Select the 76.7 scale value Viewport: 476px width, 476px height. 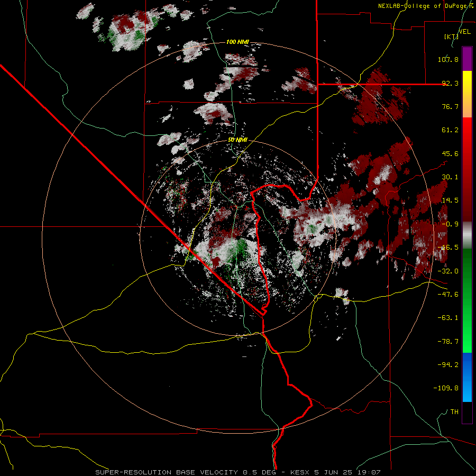[450, 106]
